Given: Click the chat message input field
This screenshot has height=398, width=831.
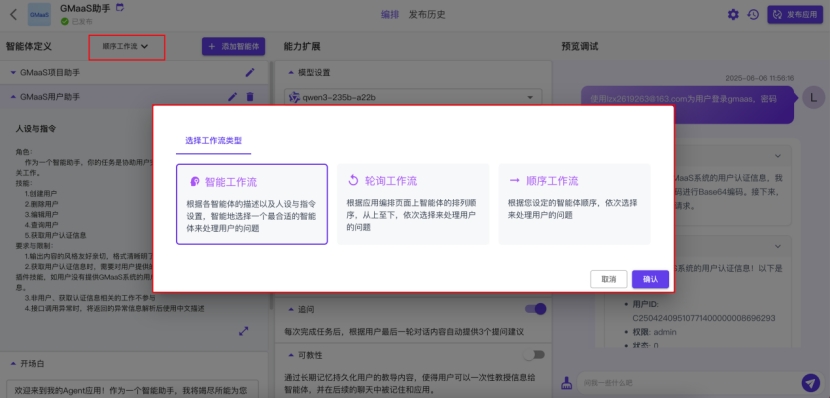Looking at the screenshot, I should [x=689, y=383].
